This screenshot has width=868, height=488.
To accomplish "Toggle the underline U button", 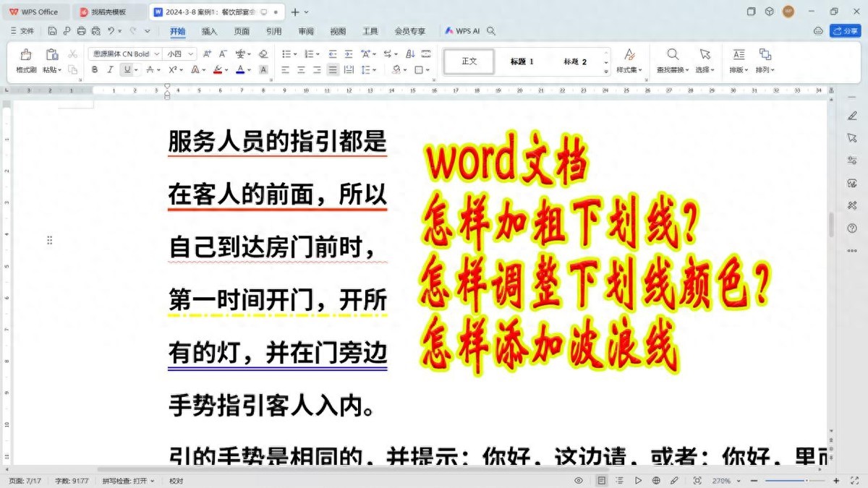I will pos(127,70).
